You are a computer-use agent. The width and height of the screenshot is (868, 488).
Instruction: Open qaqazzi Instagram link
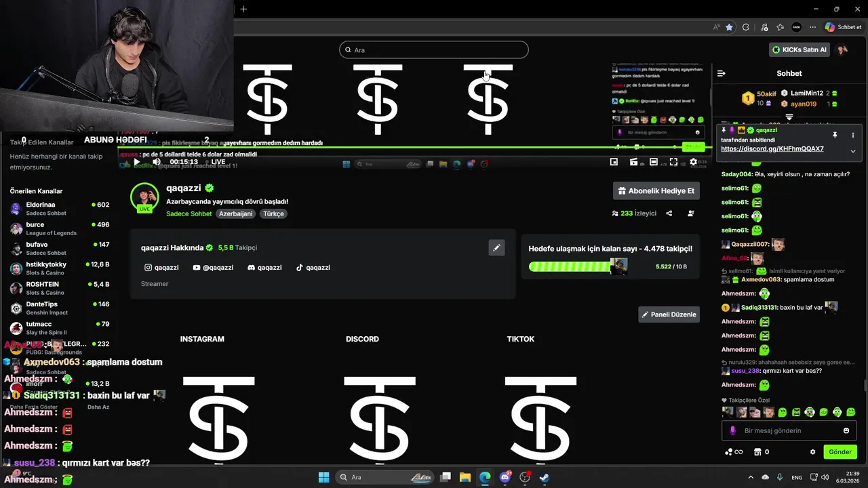pyautogui.click(x=161, y=268)
